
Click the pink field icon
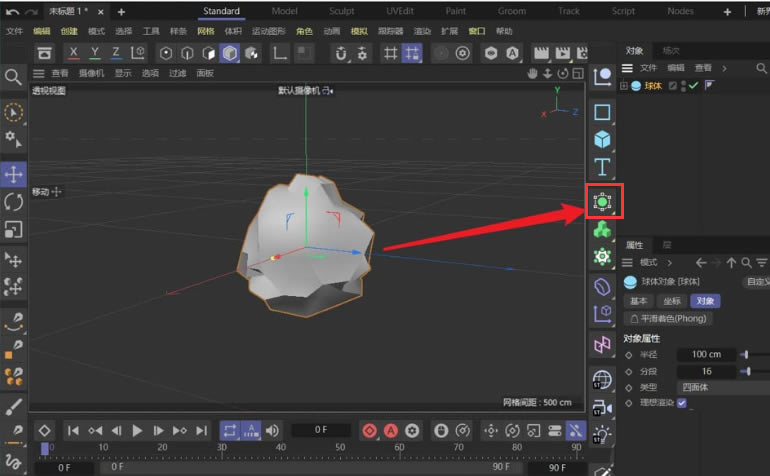pyautogui.click(x=602, y=344)
